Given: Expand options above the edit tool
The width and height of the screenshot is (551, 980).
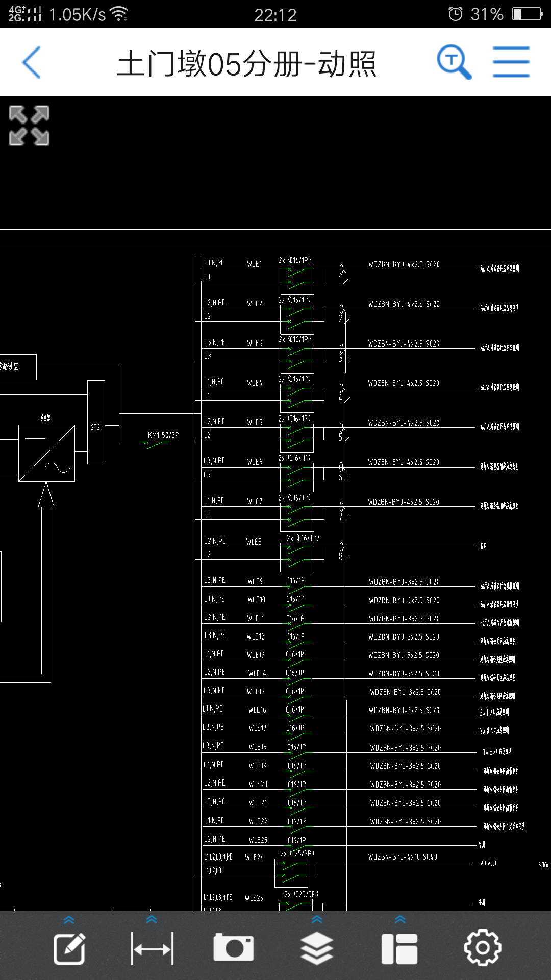Looking at the screenshot, I should point(69,920).
